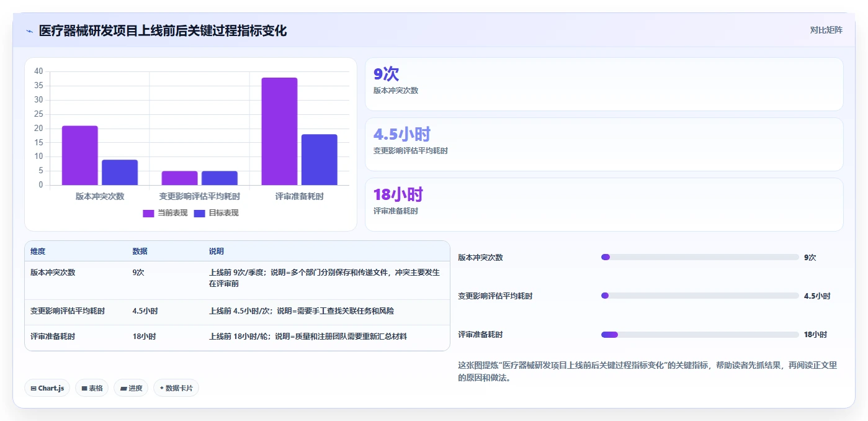868x421 pixels.
Task: Click the 进度 tag chip
Action: pyautogui.click(x=131, y=388)
